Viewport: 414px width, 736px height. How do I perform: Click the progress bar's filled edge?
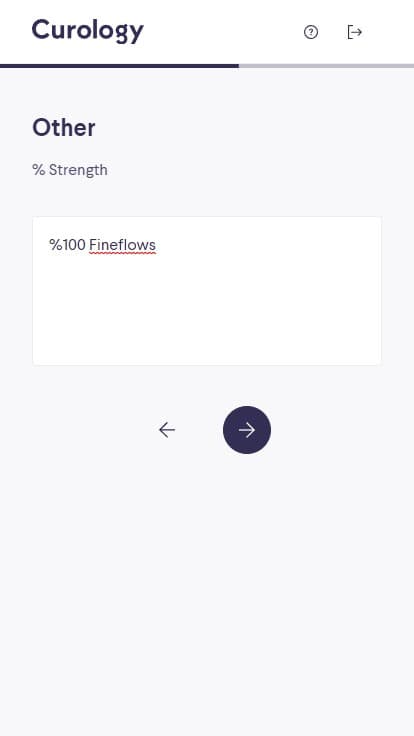point(237,66)
